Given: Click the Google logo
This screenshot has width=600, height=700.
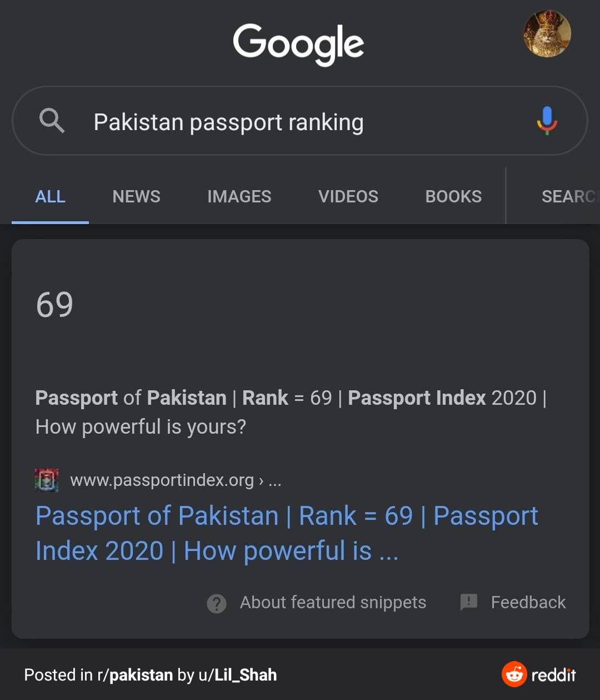Looking at the screenshot, I should click(299, 44).
